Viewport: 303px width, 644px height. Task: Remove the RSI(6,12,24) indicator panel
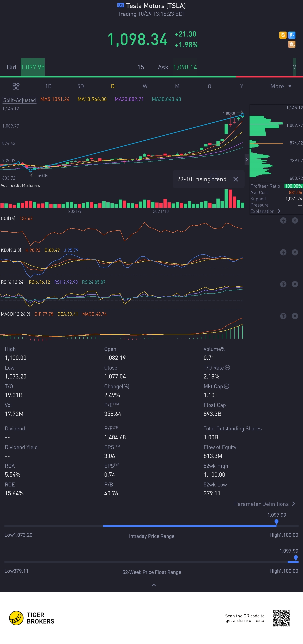[295, 284]
